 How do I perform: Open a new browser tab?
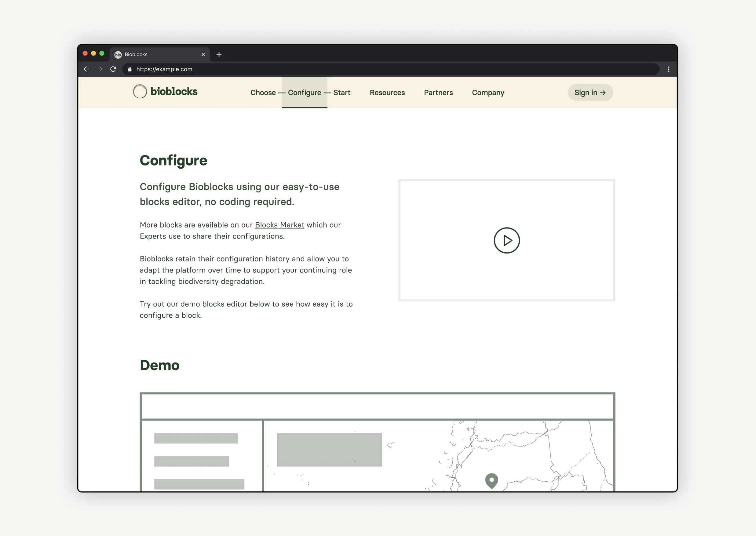coord(219,54)
